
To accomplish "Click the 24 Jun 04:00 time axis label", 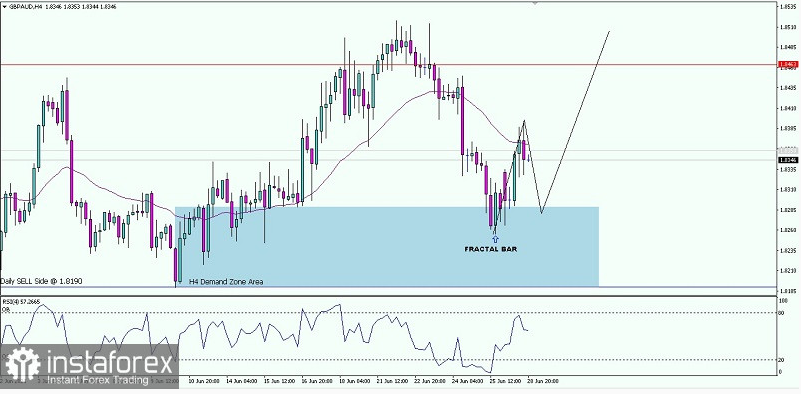I will pyautogui.click(x=468, y=381).
